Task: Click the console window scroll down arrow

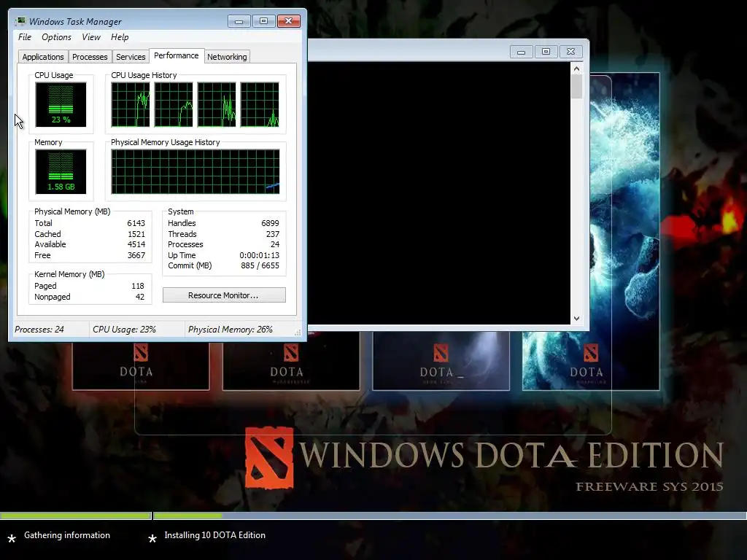Action: (576, 319)
